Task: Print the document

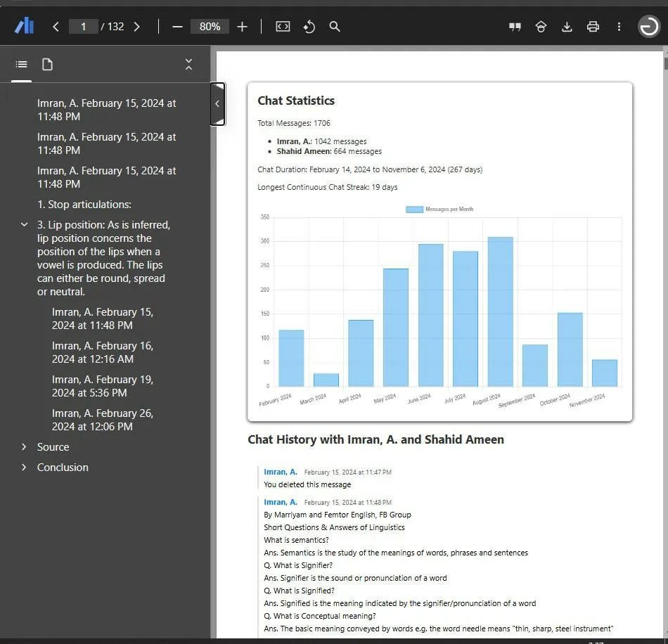Action: point(593,27)
